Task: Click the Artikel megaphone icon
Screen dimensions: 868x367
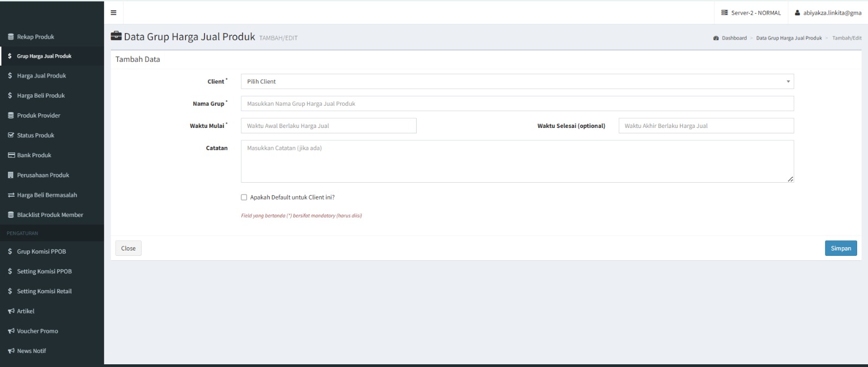Action: click(x=10, y=311)
